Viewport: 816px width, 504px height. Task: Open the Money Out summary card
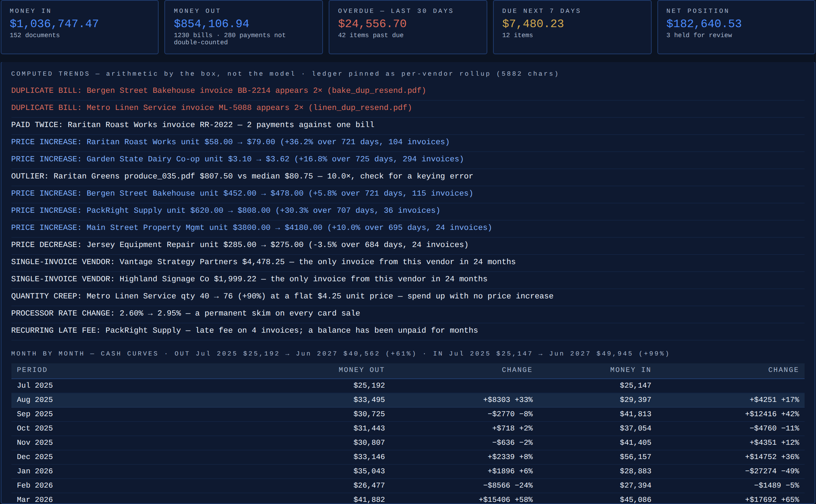(244, 27)
